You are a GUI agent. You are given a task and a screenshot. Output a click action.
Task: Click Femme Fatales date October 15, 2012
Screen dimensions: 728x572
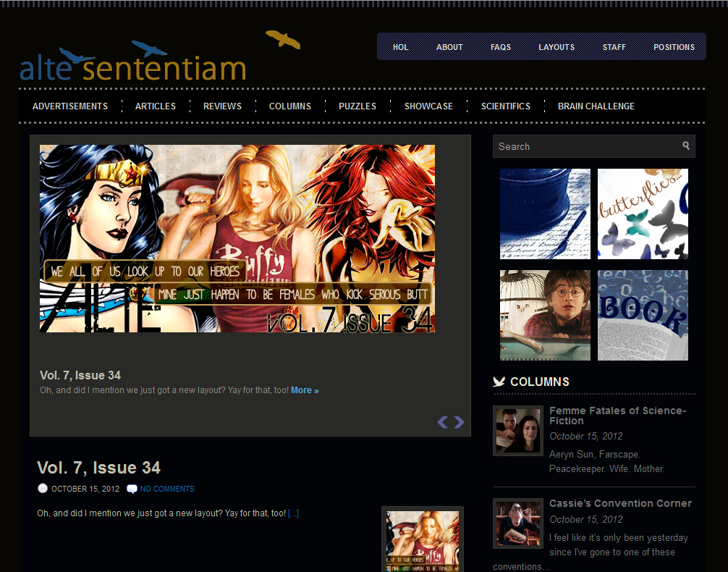(586, 437)
